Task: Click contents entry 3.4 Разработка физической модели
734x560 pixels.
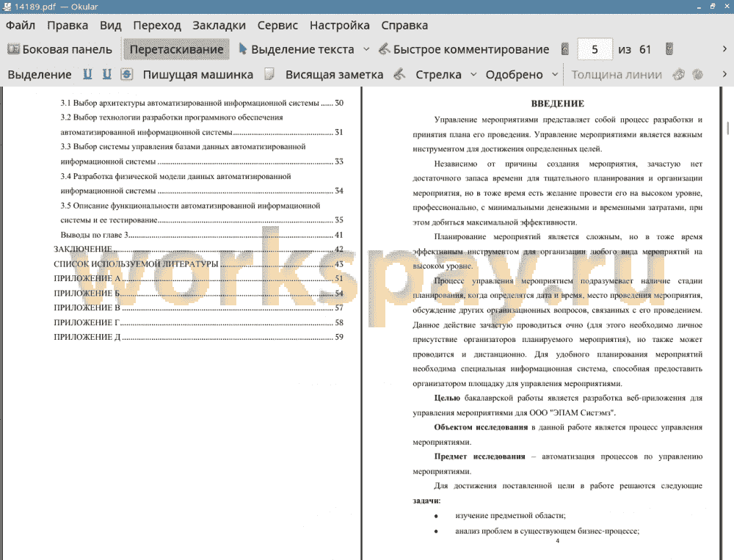Action: click(202, 183)
